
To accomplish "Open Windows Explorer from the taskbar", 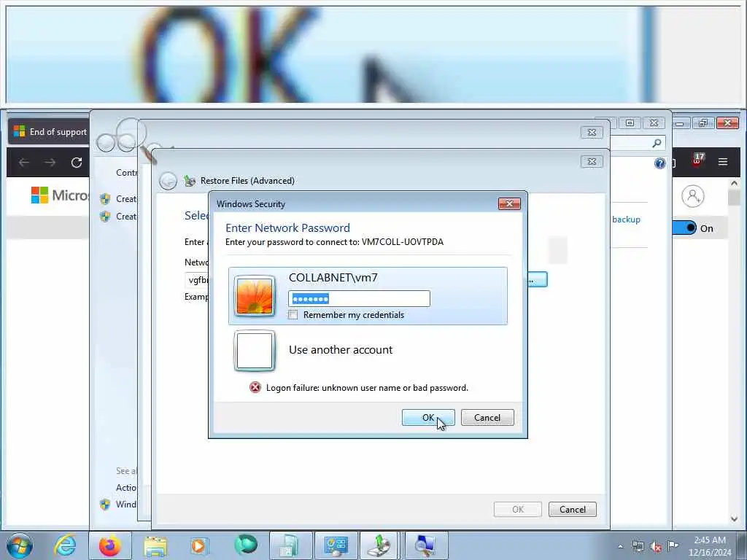I will pyautogui.click(x=155, y=545).
